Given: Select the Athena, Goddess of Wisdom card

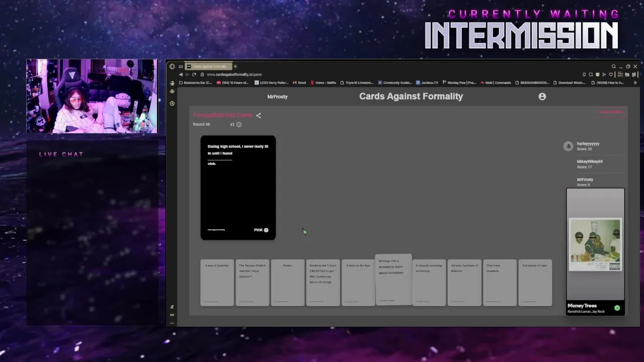Looking at the screenshot, I should (x=464, y=283).
